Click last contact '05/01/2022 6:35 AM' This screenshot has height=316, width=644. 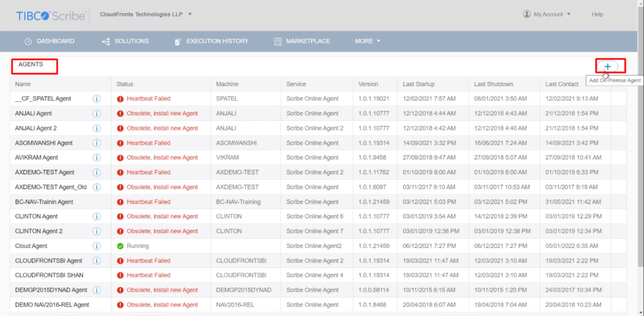click(x=572, y=246)
